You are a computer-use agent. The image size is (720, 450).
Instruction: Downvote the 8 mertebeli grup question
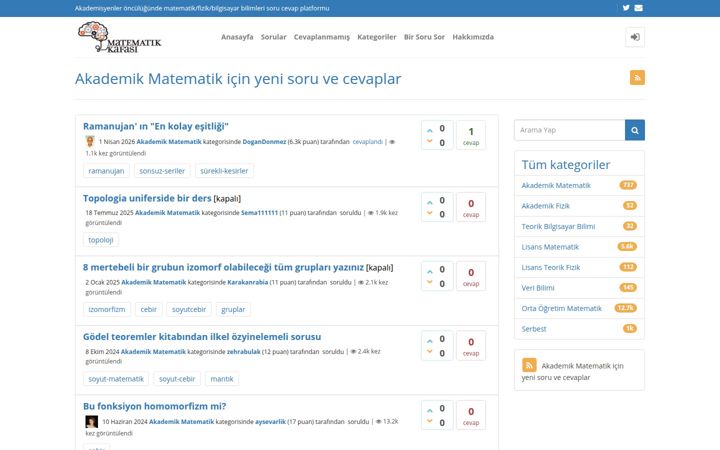tap(429, 282)
